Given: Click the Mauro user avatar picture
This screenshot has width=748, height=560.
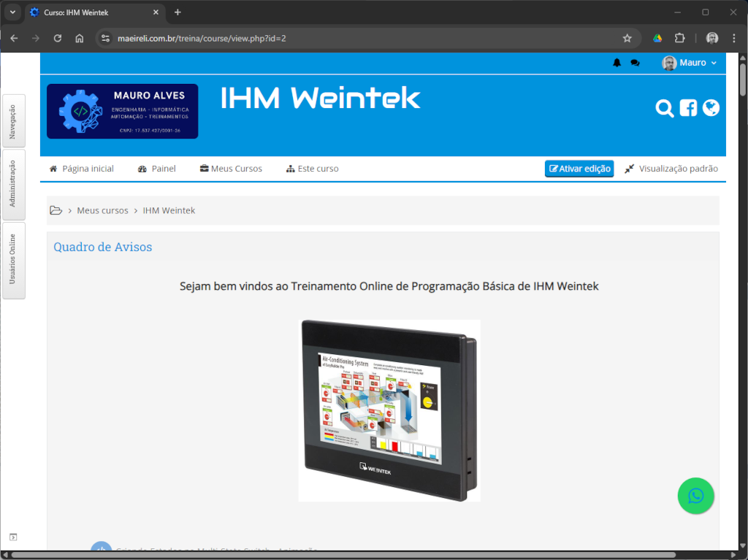Looking at the screenshot, I should coord(669,63).
